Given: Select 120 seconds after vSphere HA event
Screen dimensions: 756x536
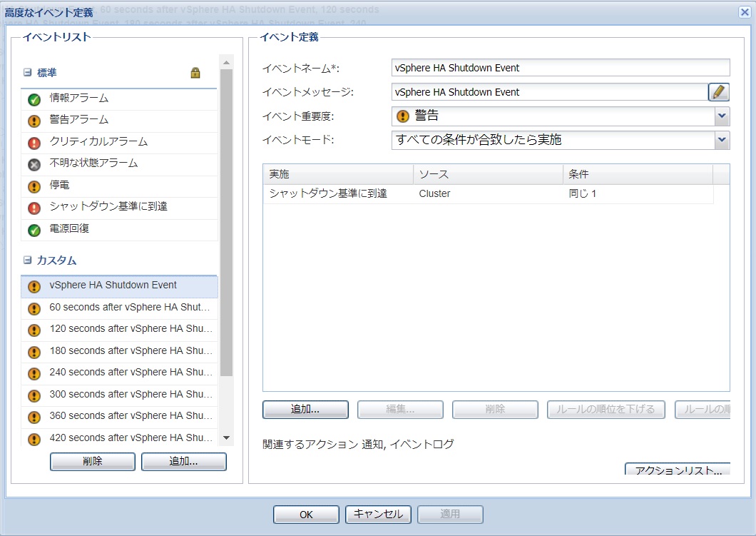Looking at the screenshot, I should point(131,329).
